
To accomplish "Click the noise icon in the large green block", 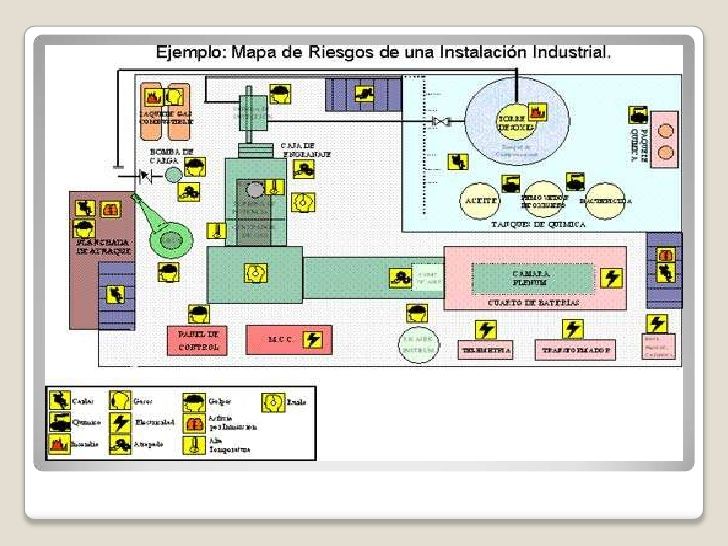I will 256,273.
